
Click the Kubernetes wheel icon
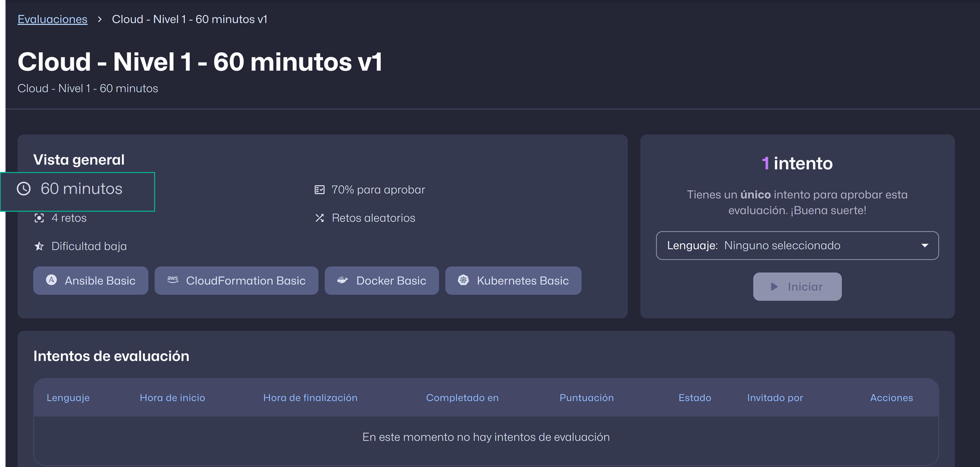click(463, 280)
